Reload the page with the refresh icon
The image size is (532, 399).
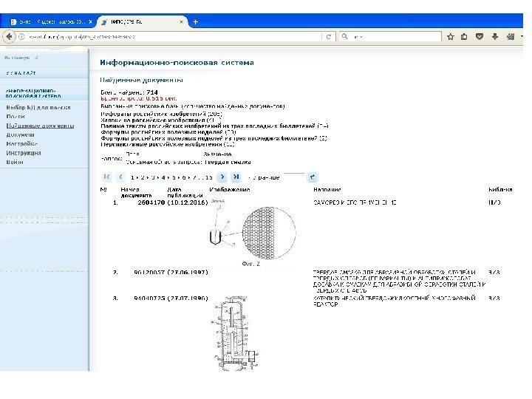(328, 37)
